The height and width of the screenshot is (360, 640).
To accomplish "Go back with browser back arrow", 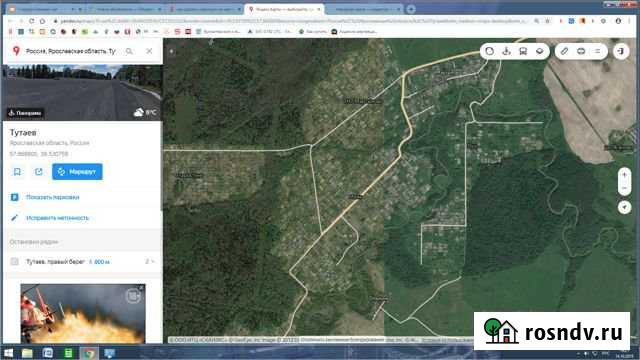I will pos(10,21).
